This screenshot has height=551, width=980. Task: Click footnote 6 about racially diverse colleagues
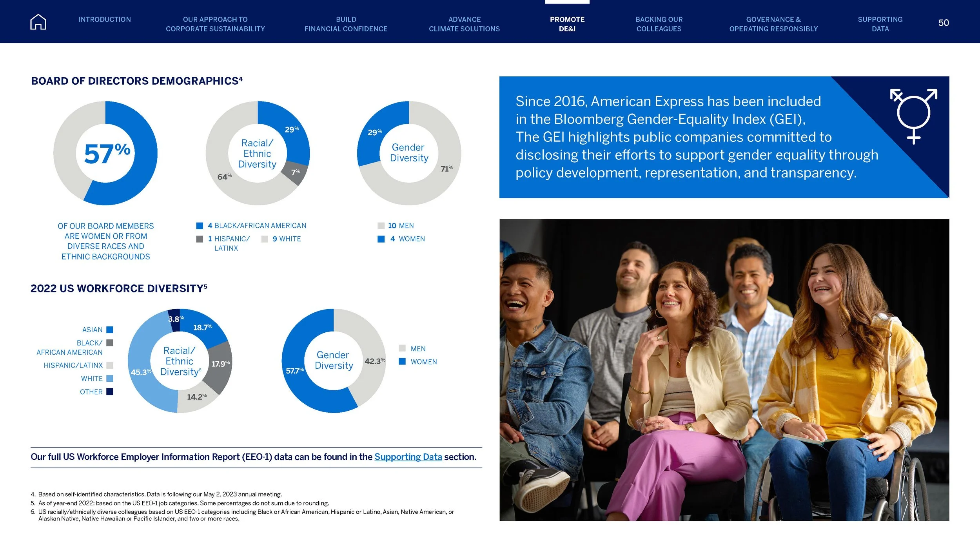(x=242, y=515)
